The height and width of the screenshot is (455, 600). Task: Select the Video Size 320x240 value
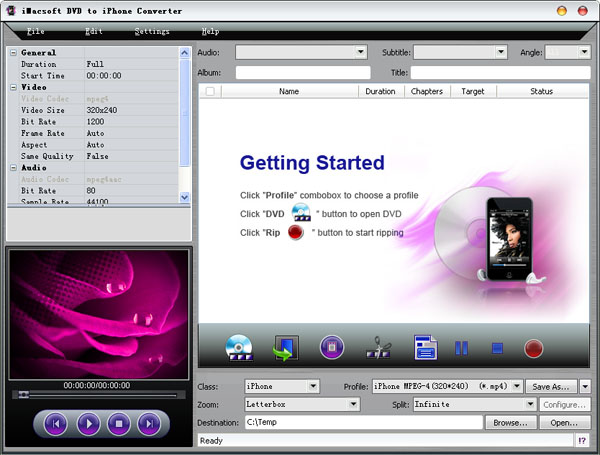click(131, 110)
